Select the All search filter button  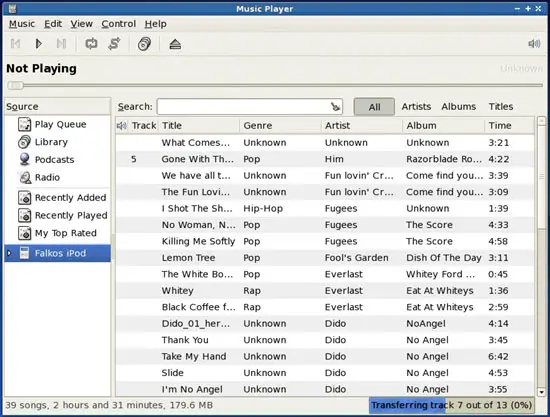click(374, 107)
